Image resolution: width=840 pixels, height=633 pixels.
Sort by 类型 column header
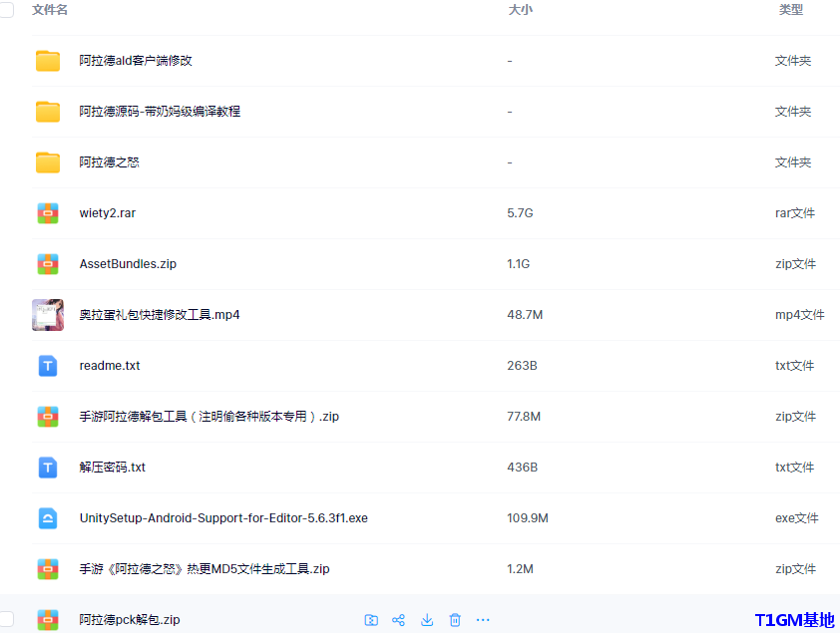click(x=791, y=10)
